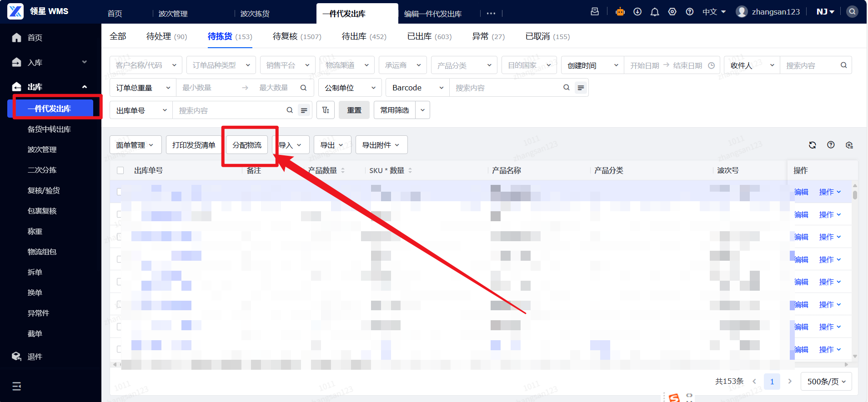The image size is (868, 402).
Task: Sort by SKU * 数量 column sort arrows
Action: [410, 170]
